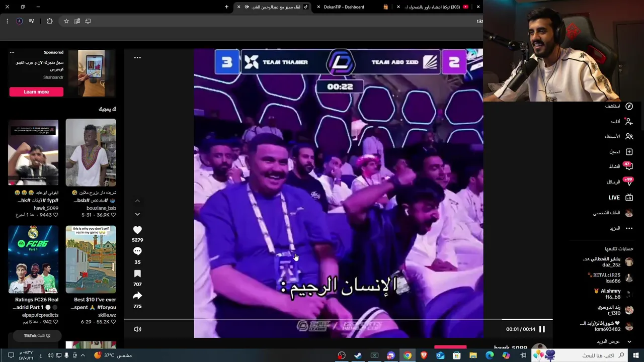Open the More (المزيد) three-dot sidebar item
Screen dimensions: 644x362
point(621,228)
